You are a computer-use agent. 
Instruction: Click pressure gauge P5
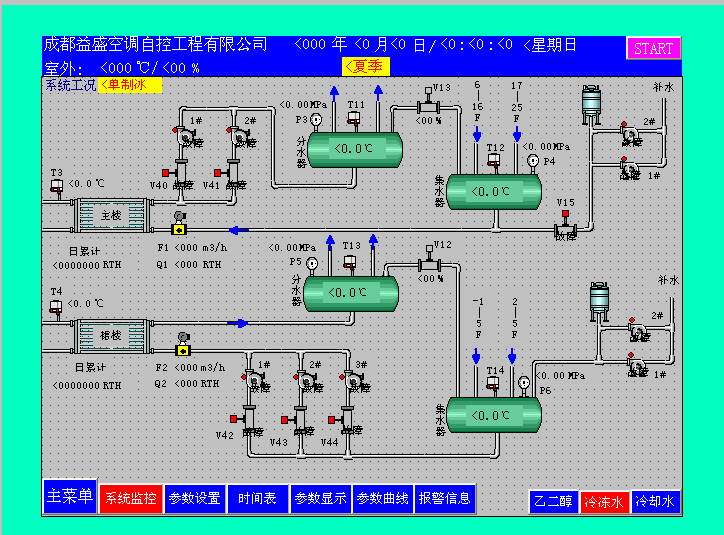coord(313,265)
